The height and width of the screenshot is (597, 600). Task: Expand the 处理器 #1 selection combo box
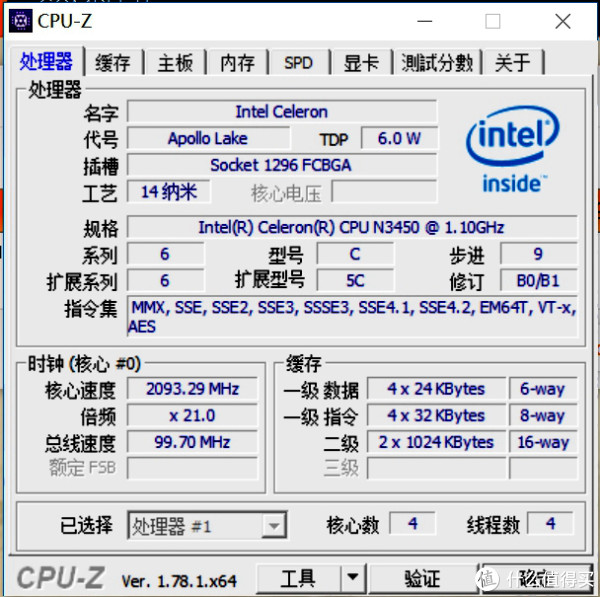(207, 525)
